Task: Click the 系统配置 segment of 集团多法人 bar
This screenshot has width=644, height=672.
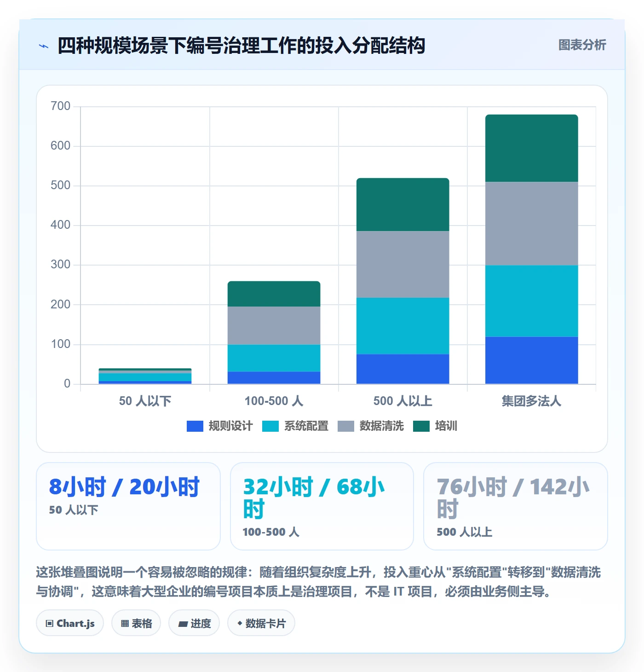Action: click(x=532, y=301)
